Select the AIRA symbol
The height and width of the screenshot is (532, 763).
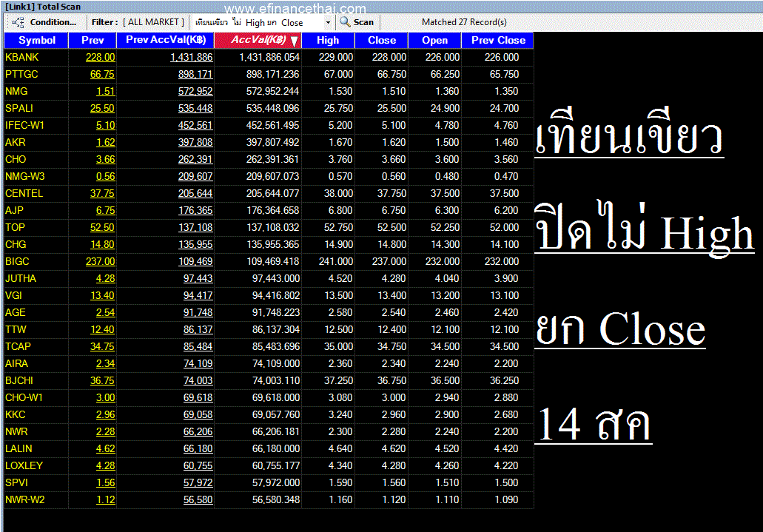point(16,364)
